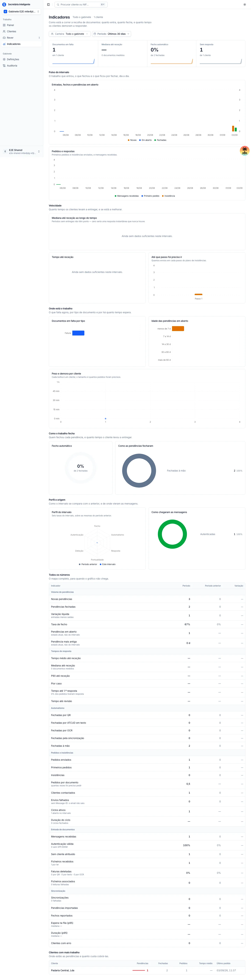Open the Rever section
This screenshot has height=980, width=251.
coord(21,38)
